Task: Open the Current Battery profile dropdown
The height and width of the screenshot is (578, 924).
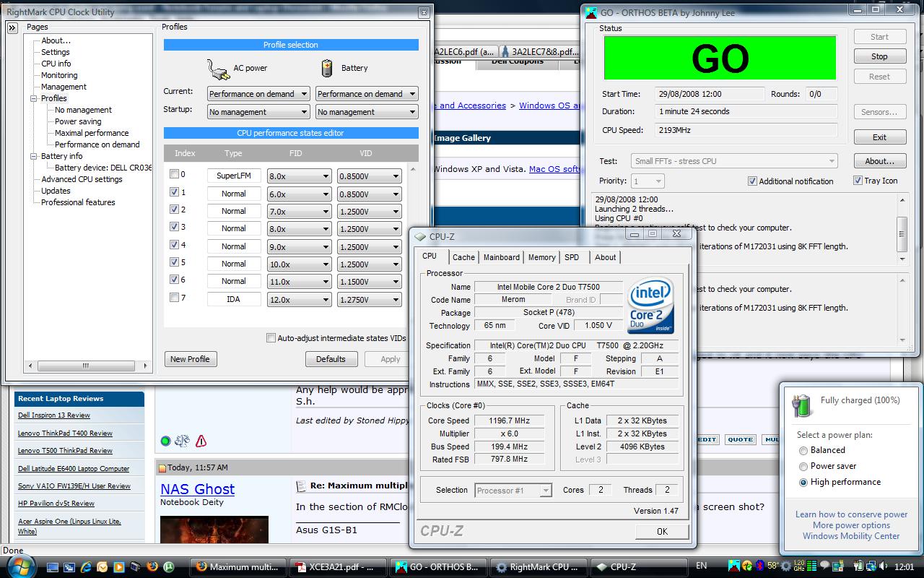Action: tap(367, 94)
